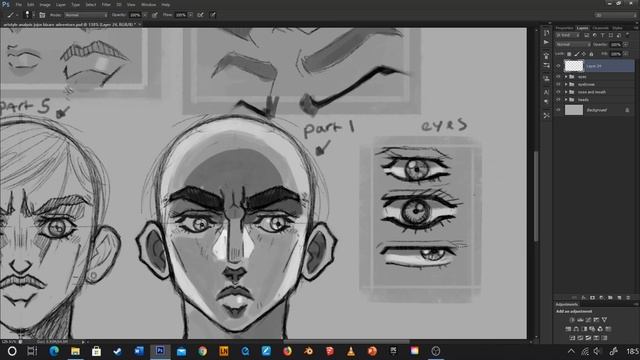The height and width of the screenshot is (360, 640).
Task: Add a Black & White adjustment
Action: [584, 329]
